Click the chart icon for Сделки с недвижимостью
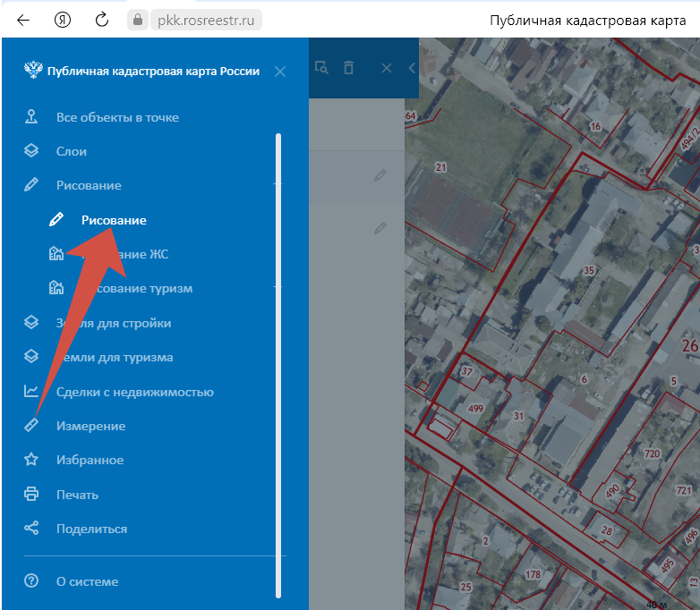 31,392
